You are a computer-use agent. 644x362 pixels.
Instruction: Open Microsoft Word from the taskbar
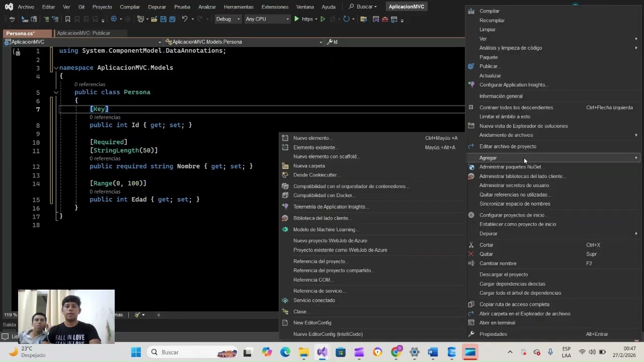433,352
